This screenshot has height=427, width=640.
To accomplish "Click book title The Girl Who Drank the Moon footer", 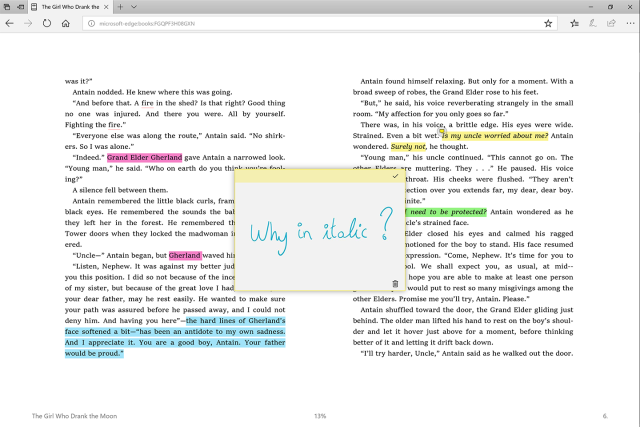I will click(74, 416).
